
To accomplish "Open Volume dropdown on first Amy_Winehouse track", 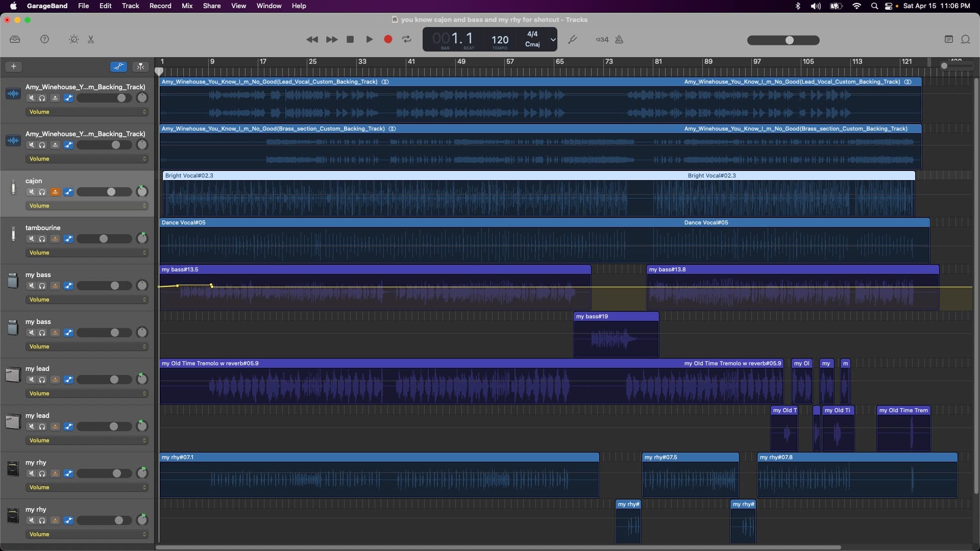I will 87,112.
